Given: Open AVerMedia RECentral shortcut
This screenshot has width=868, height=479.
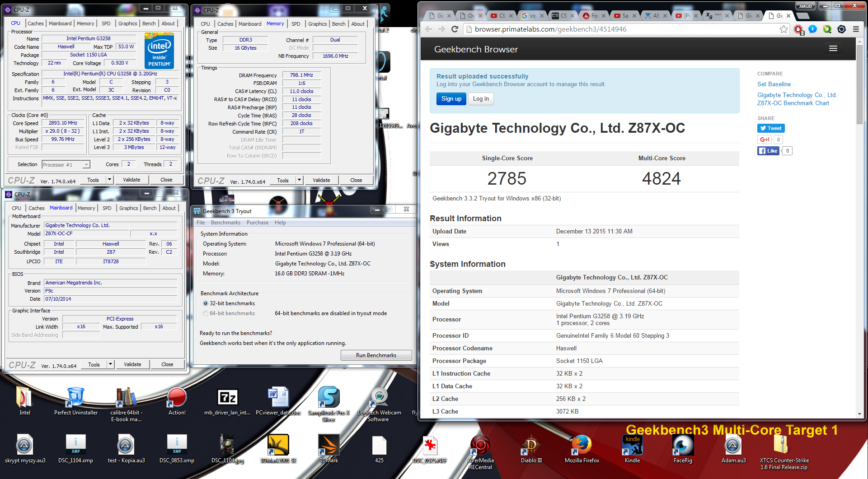Looking at the screenshot, I should click(x=480, y=452).
